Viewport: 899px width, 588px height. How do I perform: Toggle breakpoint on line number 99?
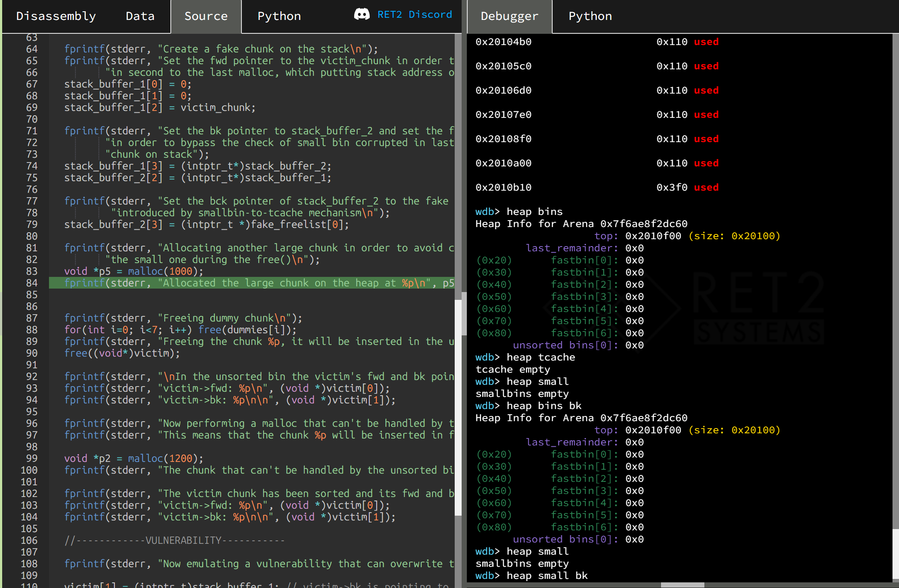click(32, 458)
